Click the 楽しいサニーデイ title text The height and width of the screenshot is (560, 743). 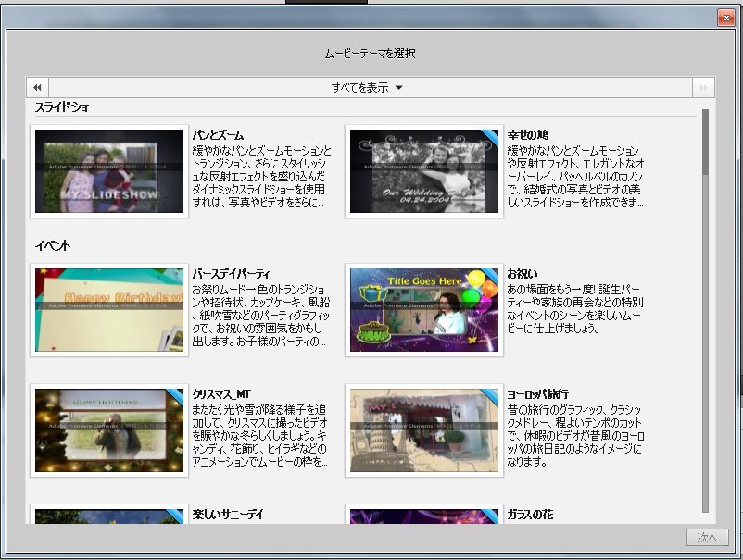228,514
